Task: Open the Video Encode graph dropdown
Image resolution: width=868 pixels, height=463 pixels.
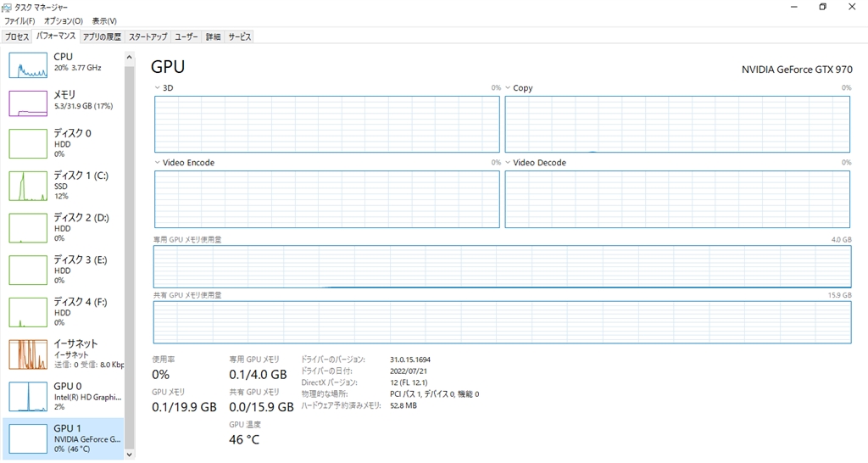Action: (x=158, y=163)
